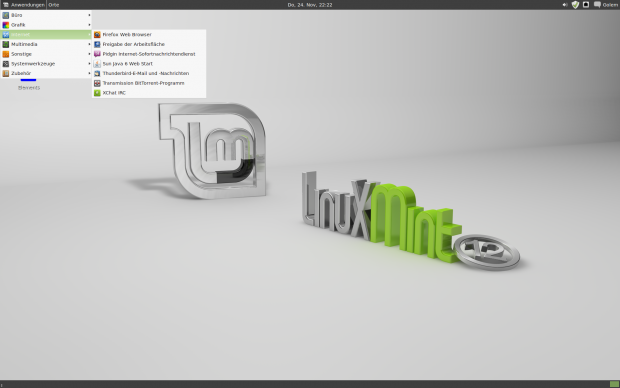Open the update manager shield icon
The height and width of the screenshot is (388, 620).
[x=575, y=5]
